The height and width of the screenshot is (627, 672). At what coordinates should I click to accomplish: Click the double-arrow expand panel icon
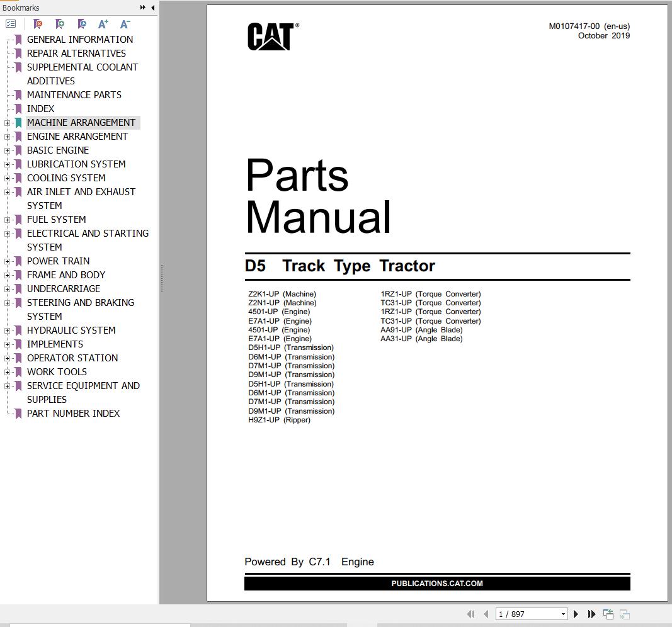tap(143, 8)
